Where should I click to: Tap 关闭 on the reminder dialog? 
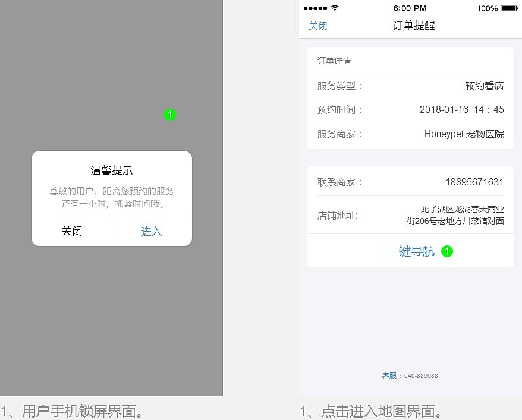[x=71, y=231]
